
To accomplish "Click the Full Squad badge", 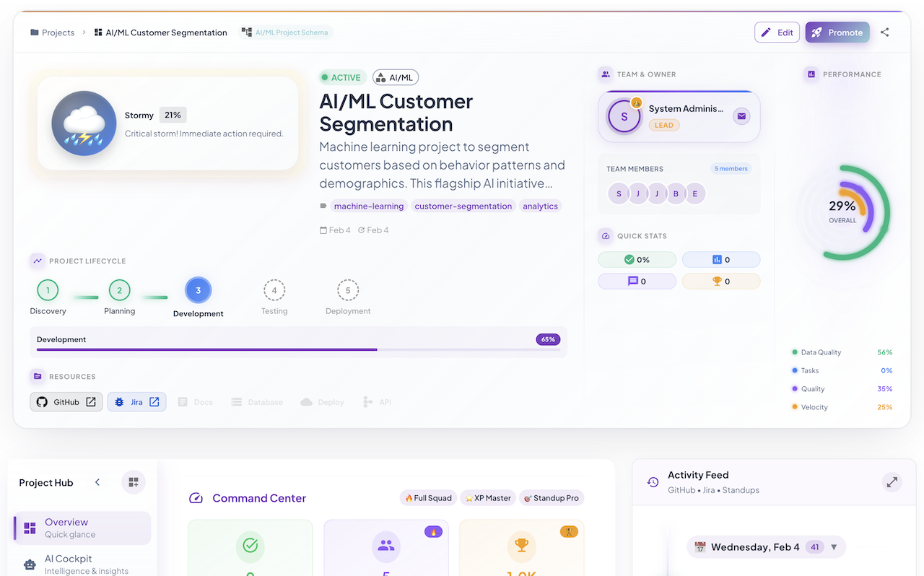I will click(x=428, y=498).
